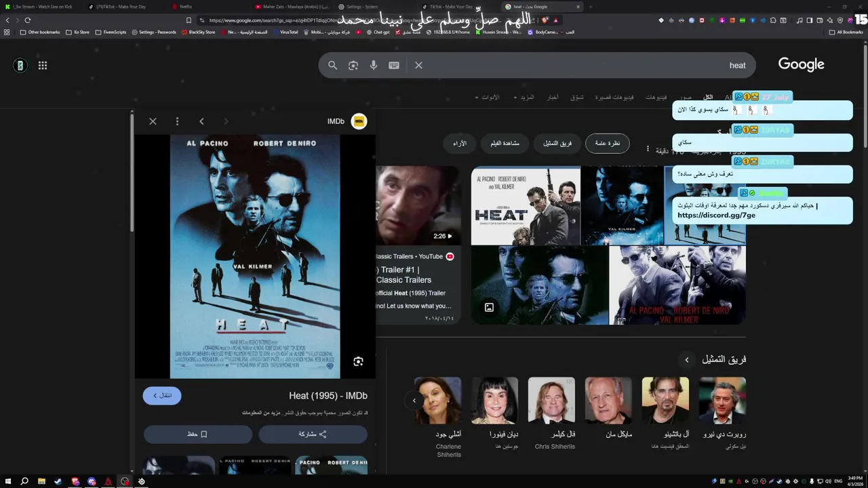Open the Heat (1995) - IMDb title link
The width and height of the screenshot is (868, 488).
click(328, 396)
